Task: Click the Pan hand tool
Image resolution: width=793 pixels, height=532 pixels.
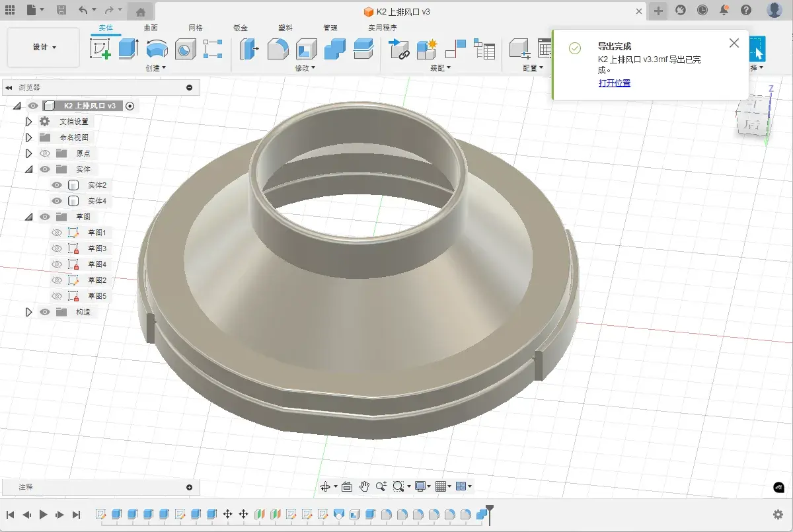Action: tap(364, 486)
